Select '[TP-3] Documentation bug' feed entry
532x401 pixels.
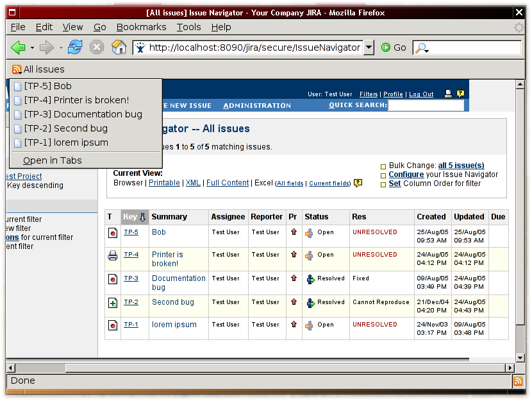(x=86, y=114)
